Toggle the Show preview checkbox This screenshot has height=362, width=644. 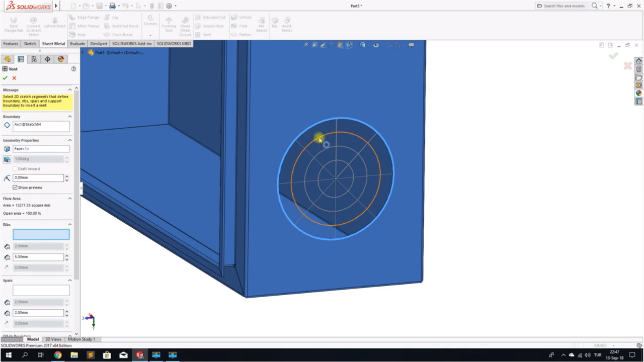click(15, 188)
